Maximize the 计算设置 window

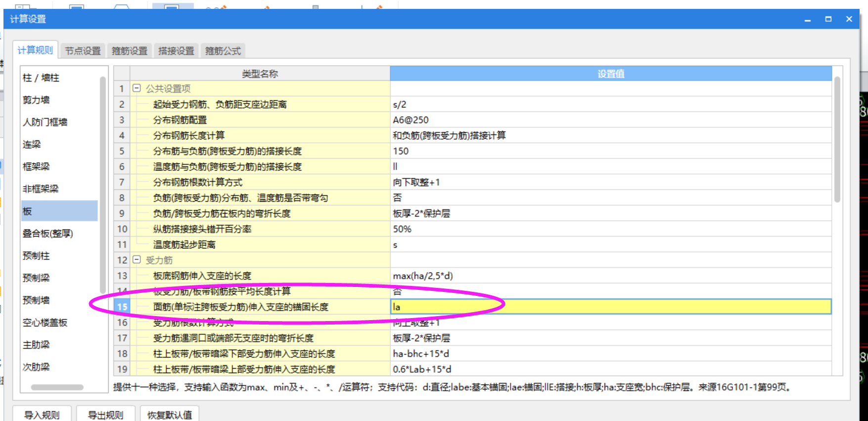click(828, 19)
